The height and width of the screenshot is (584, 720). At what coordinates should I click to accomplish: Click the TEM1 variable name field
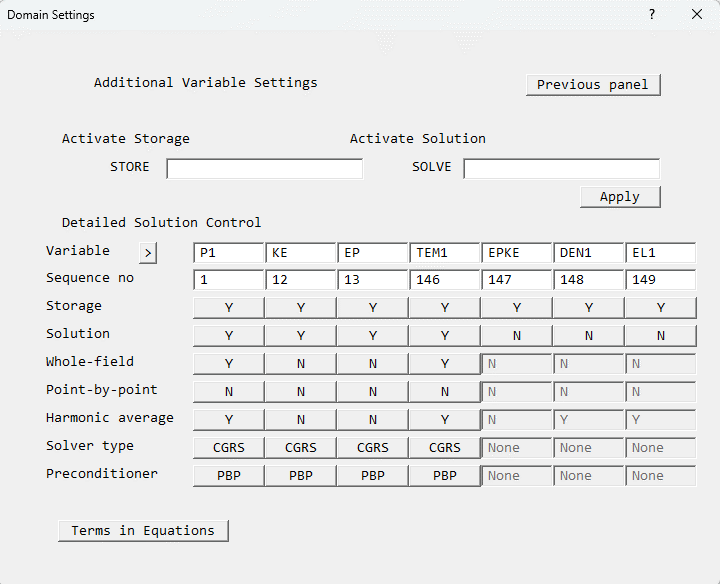445,253
